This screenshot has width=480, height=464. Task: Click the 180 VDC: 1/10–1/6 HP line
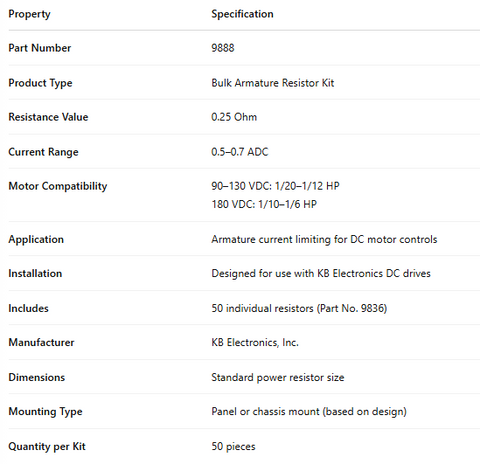tap(264, 204)
